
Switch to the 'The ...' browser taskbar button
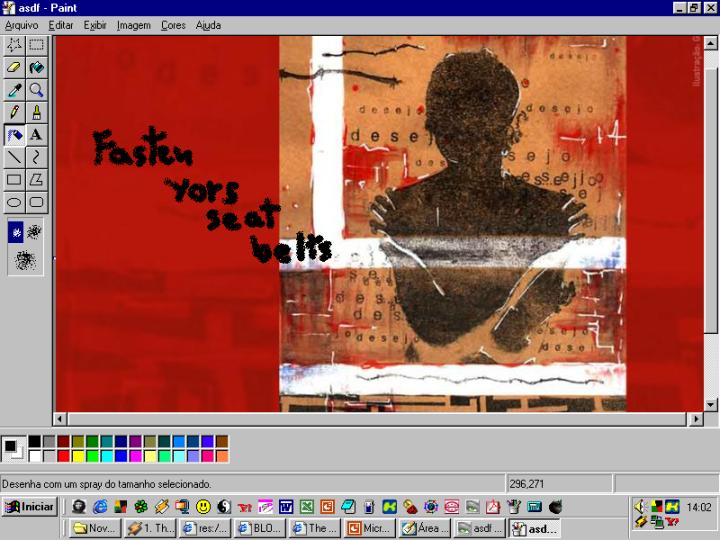315,529
